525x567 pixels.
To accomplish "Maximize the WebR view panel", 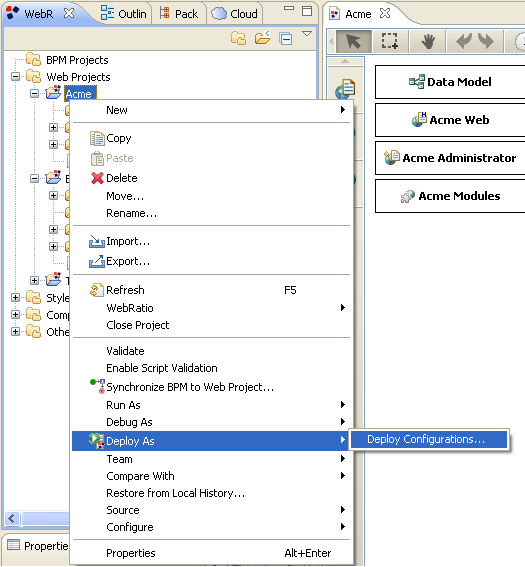I will [x=307, y=11].
